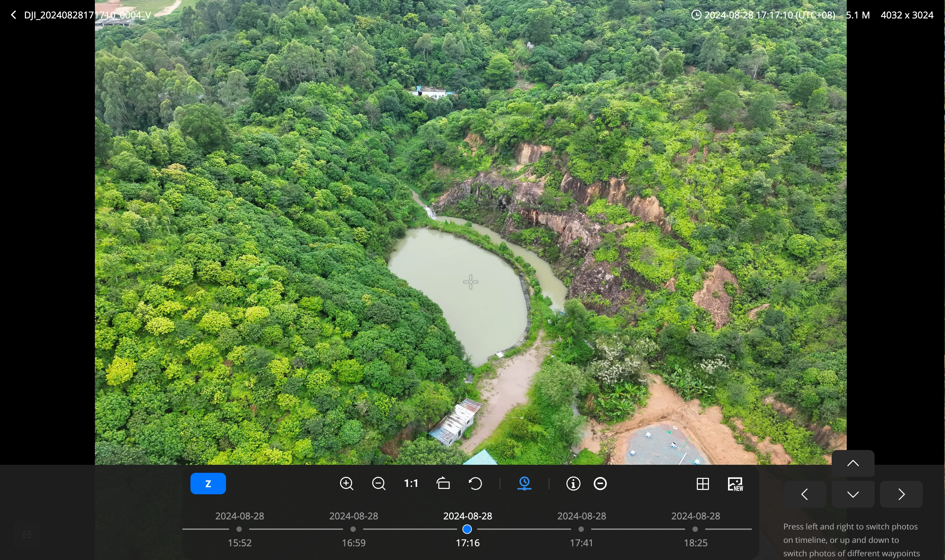Screen dimensions: 945x560
Task: Open the NEW image feature icon
Action: click(x=735, y=484)
